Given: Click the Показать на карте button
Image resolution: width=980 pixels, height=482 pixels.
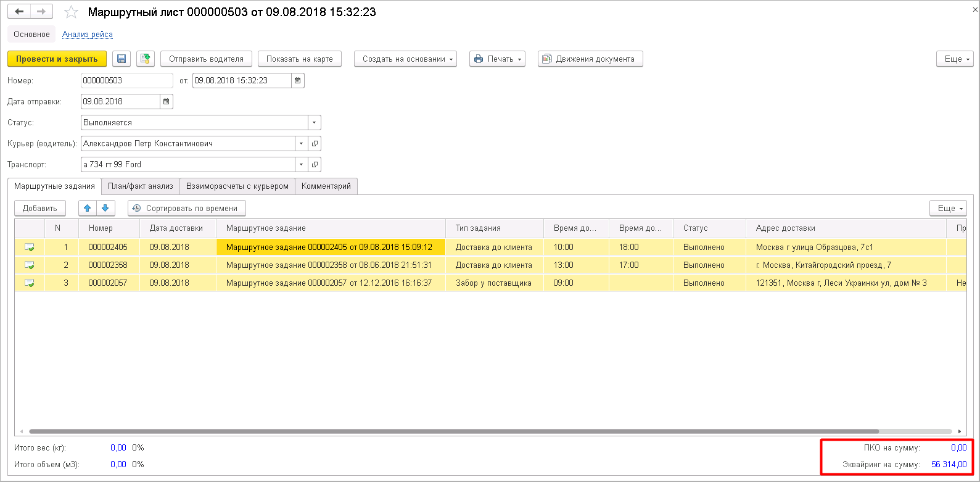Looking at the screenshot, I should pos(300,59).
